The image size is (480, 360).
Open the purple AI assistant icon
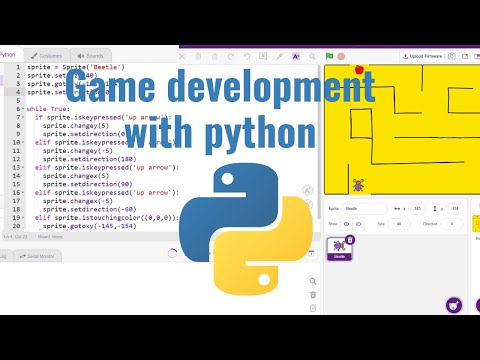[x=296, y=56]
